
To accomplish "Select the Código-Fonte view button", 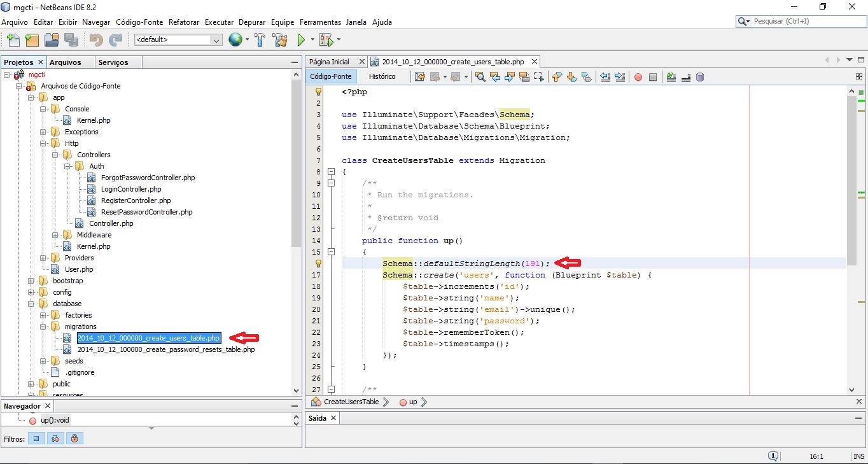I will tap(330, 76).
